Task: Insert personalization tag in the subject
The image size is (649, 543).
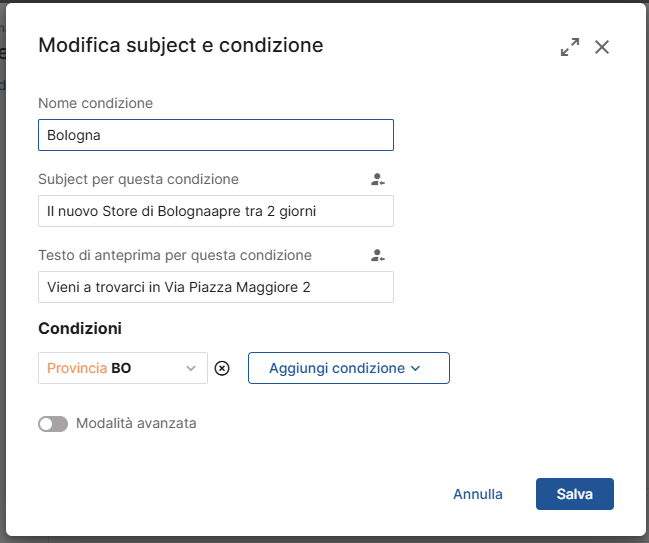Action: click(x=377, y=180)
